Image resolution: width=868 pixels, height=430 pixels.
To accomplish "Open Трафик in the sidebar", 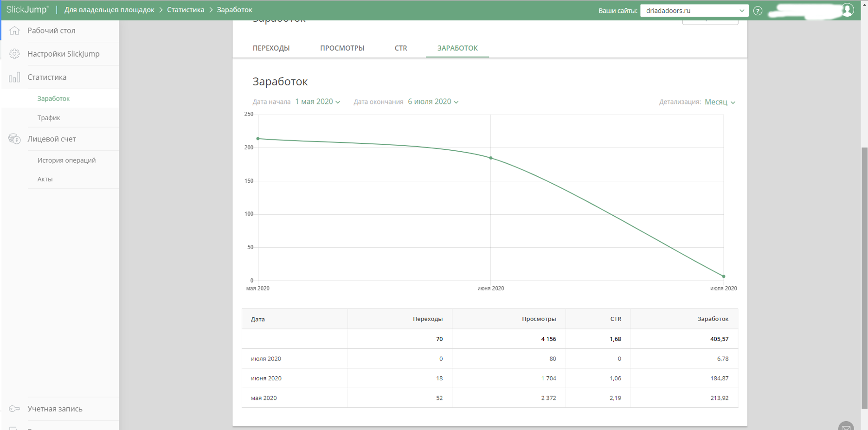I will coord(49,118).
